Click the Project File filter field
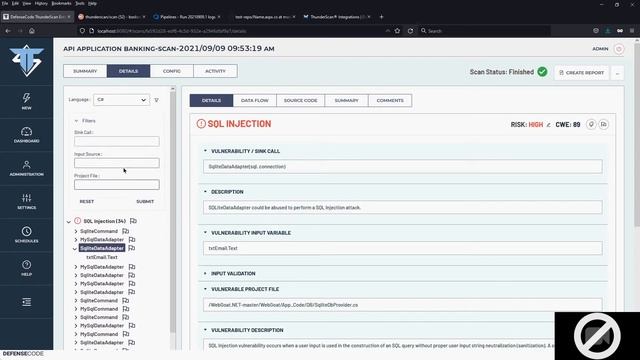This screenshot has width=640, height=360. [x=117, y=184]
